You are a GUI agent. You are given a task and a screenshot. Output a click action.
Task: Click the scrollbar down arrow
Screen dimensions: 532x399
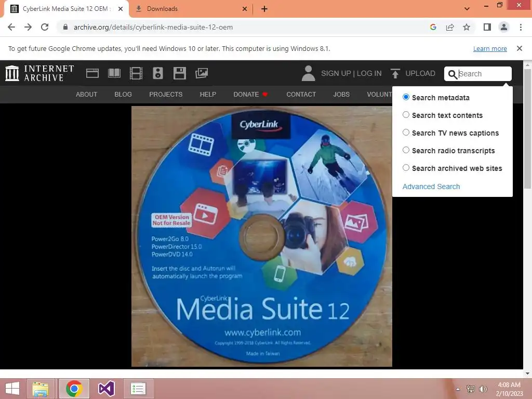(527, 373)
